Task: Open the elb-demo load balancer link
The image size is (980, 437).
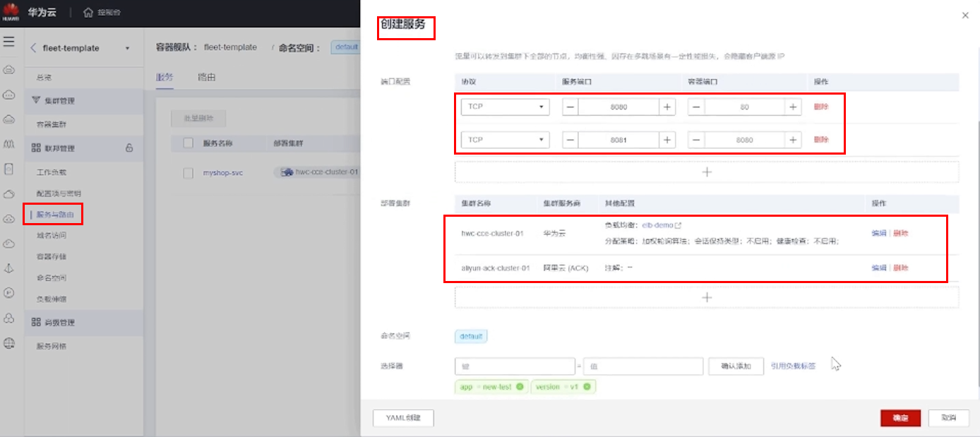Action: 657,225
